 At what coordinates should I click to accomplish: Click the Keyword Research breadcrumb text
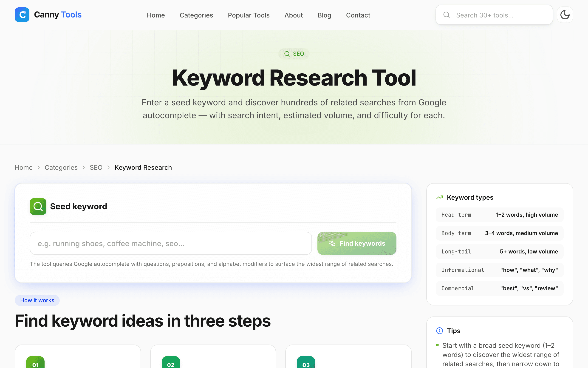pos(143,167)
